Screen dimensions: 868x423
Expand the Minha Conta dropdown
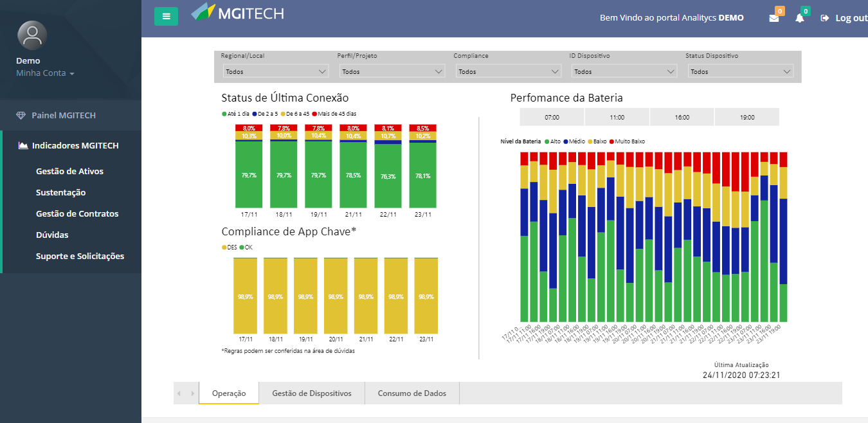(45, 73)
